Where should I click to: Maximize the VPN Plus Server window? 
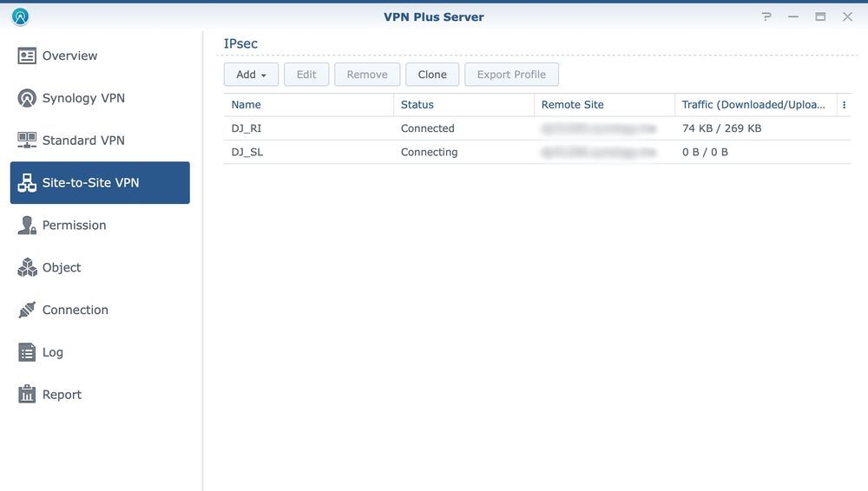click(820, 16)
